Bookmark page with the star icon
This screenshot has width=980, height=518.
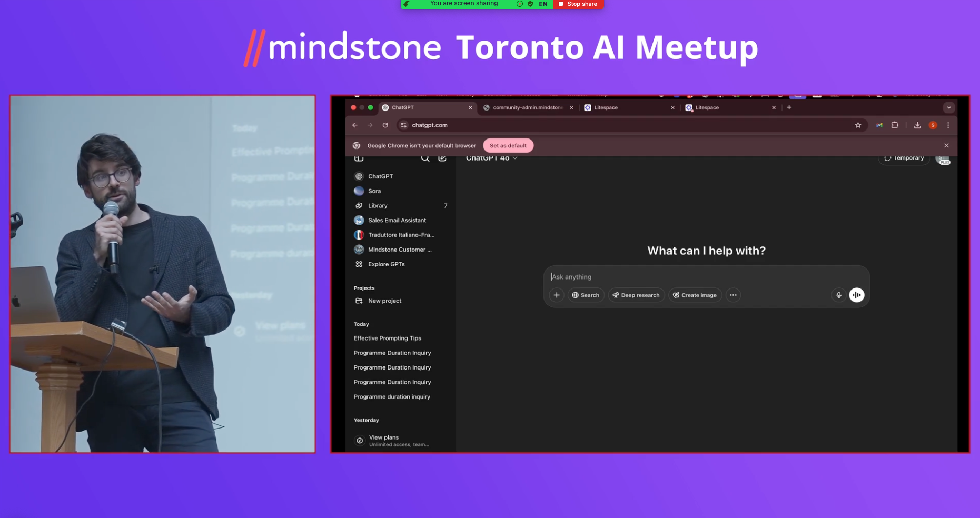(858, 125)
